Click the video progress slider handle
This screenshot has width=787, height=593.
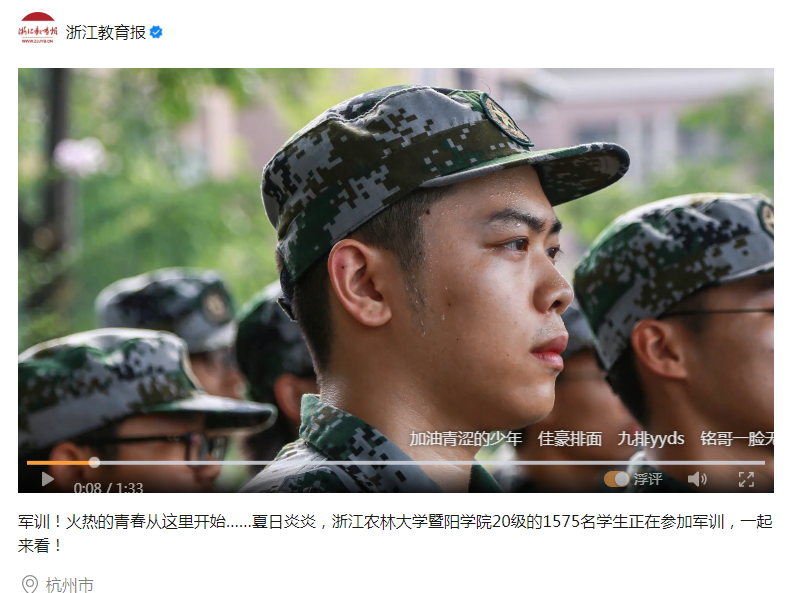point(94,462)
